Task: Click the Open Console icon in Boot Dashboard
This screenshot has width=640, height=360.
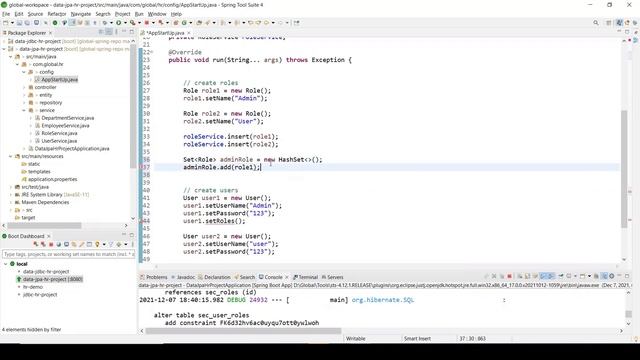Action: click(66, 244)
